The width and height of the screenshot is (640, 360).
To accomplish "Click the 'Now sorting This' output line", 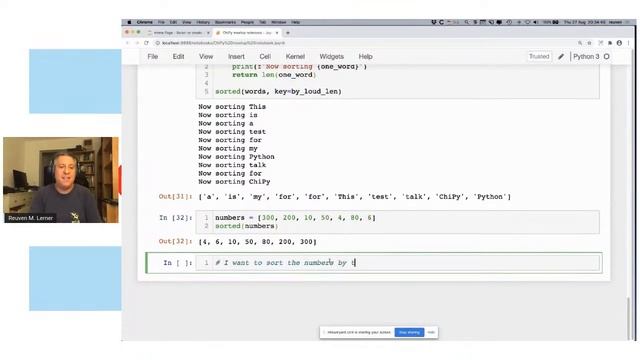I will [232, 107].
